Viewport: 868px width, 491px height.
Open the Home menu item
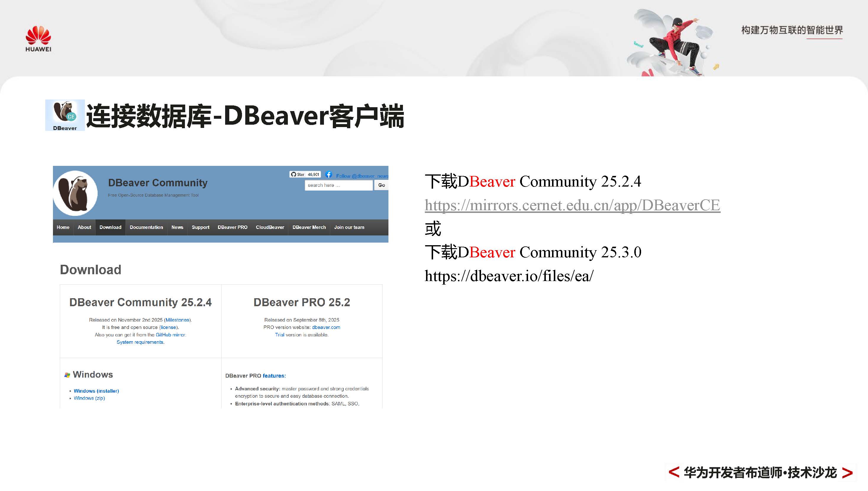coord(63,227)
